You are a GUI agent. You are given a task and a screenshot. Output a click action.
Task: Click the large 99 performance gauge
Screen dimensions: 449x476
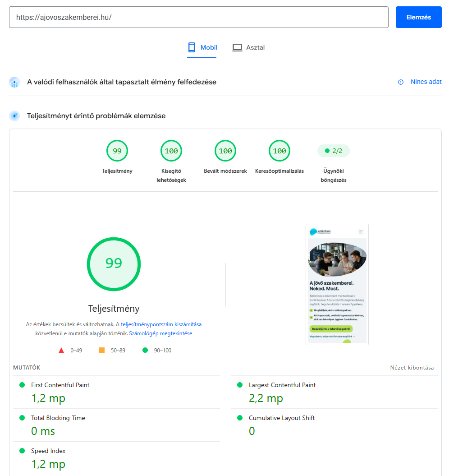114,264
